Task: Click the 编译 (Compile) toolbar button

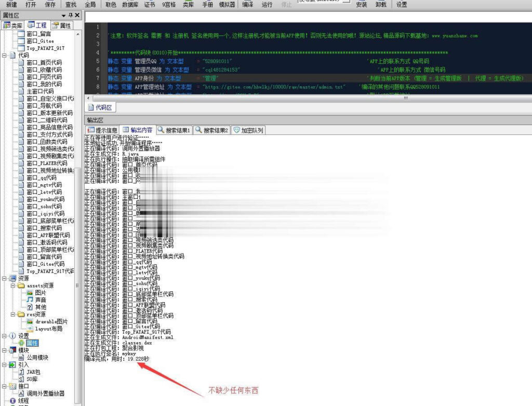Action: pos(248,5)
